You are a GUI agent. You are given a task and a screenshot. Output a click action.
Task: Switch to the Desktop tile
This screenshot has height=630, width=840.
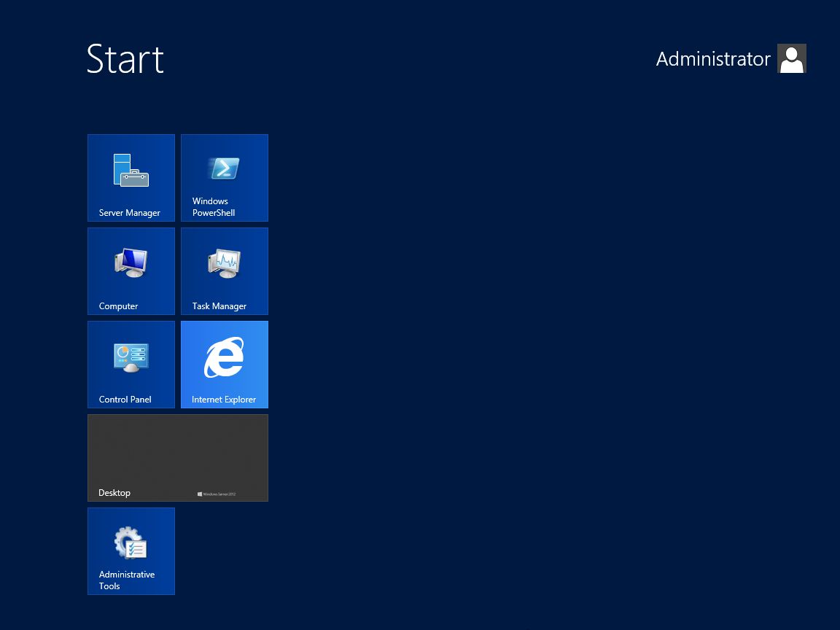click(x=178, y=458)
